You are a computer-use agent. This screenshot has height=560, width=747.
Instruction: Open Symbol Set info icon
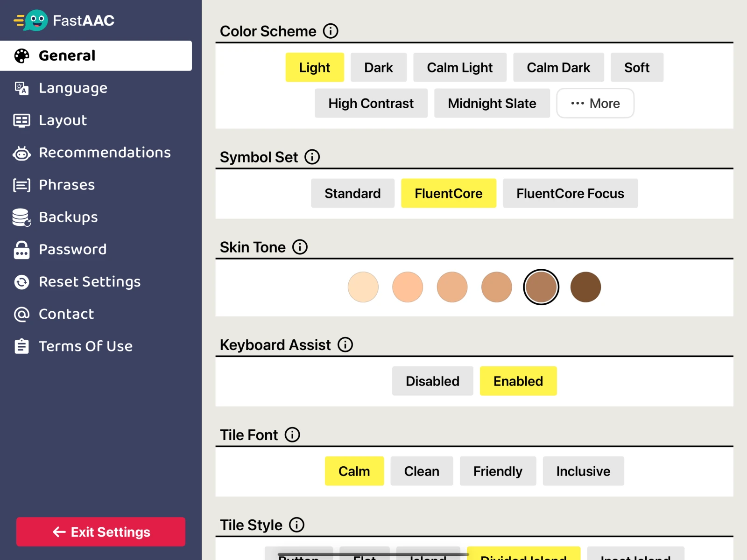(312, 157)
